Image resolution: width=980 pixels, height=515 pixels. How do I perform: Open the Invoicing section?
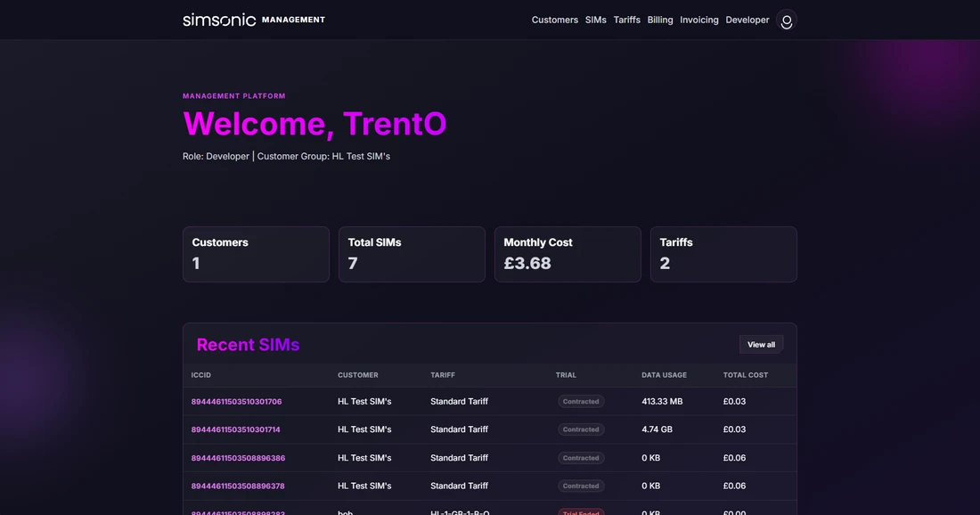698,20
